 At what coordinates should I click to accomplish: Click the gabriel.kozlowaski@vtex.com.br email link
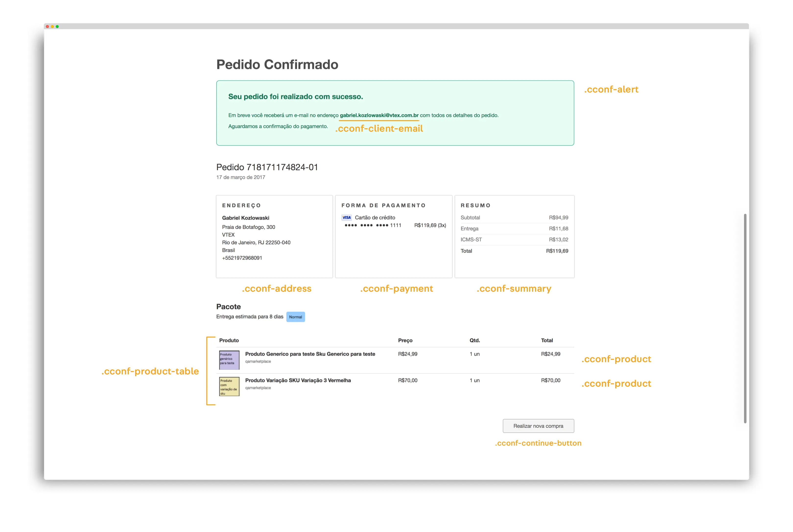(x=379, y=115)
